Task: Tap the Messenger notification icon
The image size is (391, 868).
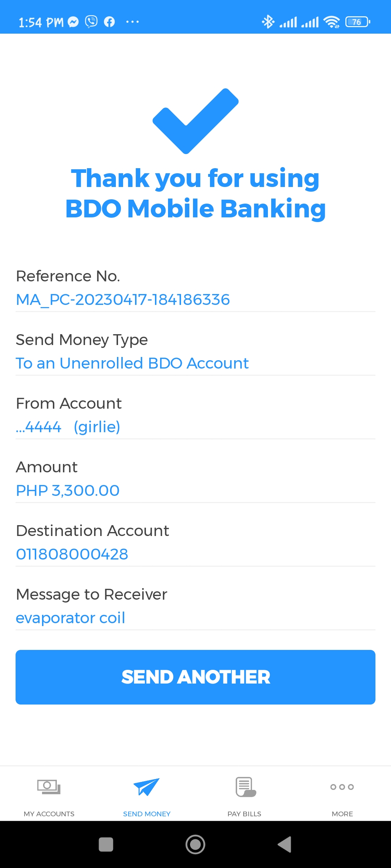Action: click(73, 22)
